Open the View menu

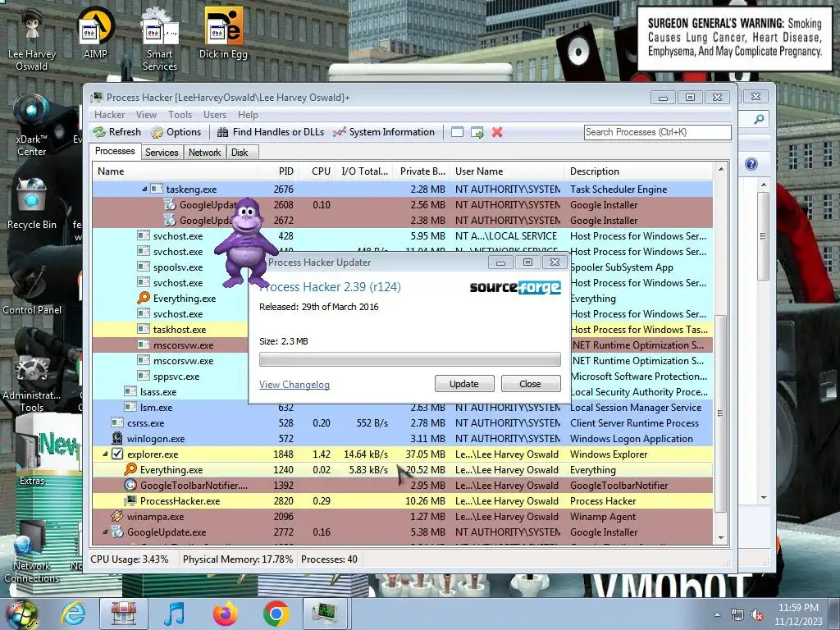(x=146, y=115)
